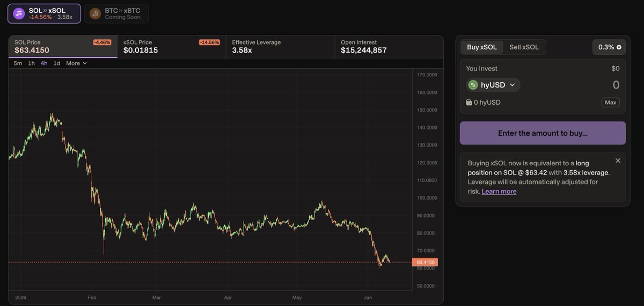Set chart interval to 5m
Screen dimensions: 644x306
[18, 63]
